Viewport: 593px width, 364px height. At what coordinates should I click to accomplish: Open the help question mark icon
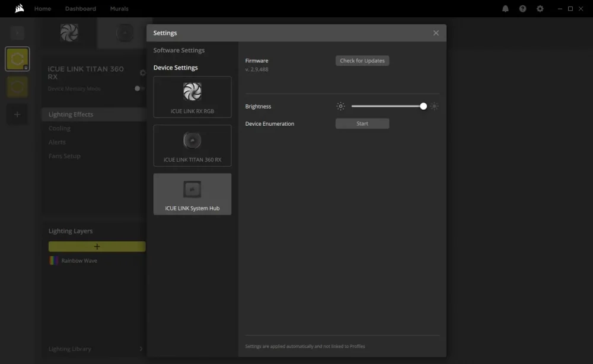tap(522, 9)
